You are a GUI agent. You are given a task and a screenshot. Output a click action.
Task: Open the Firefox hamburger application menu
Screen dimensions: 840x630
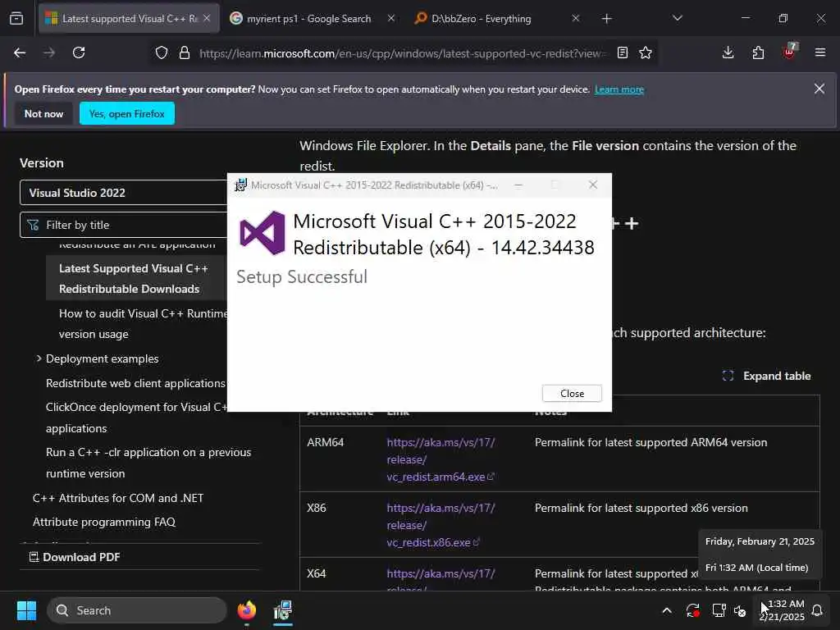pos(820,52)
